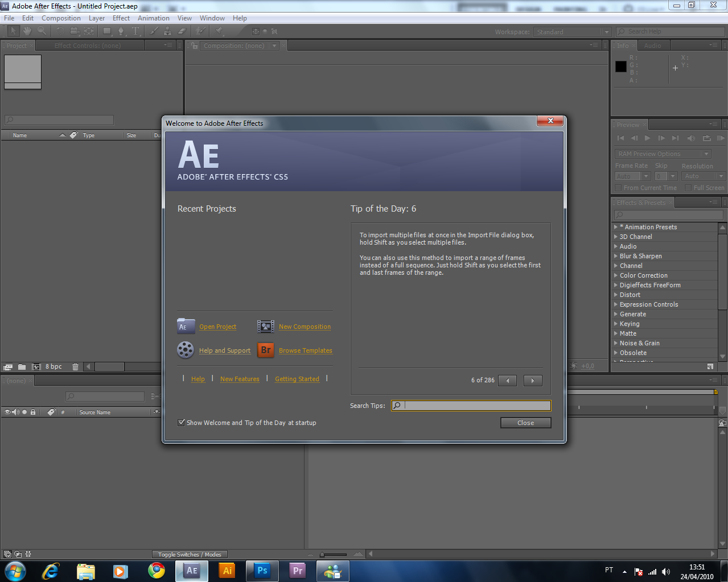Screen dimensions: 728x582
Task: Open the new Composition icon at Project panel bottom
Action: point(36,367)
